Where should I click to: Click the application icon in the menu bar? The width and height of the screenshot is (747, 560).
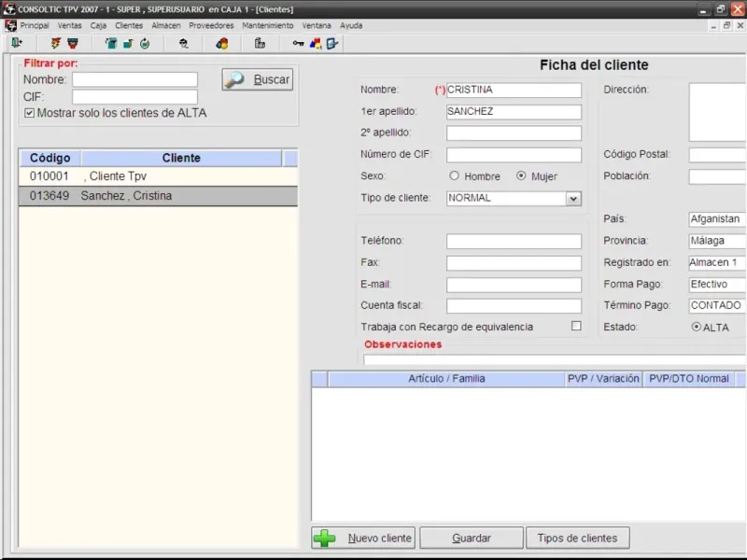pos(10,26)
